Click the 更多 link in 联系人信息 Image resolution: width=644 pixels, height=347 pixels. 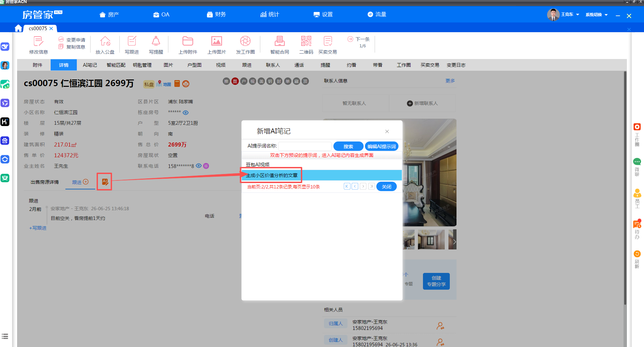450,81
